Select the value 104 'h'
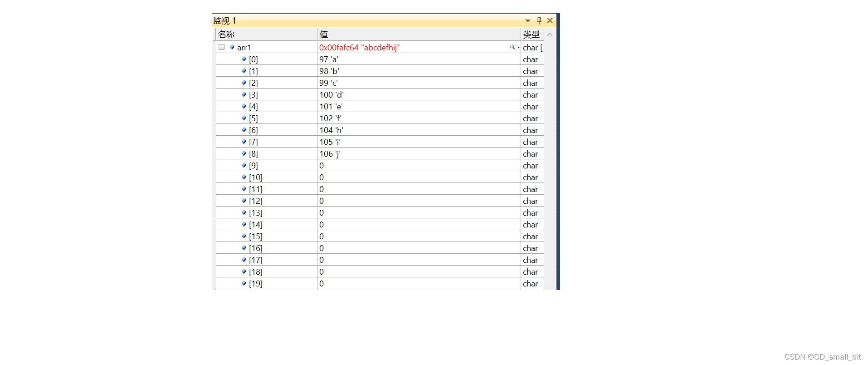 click(x=332, y=130)
